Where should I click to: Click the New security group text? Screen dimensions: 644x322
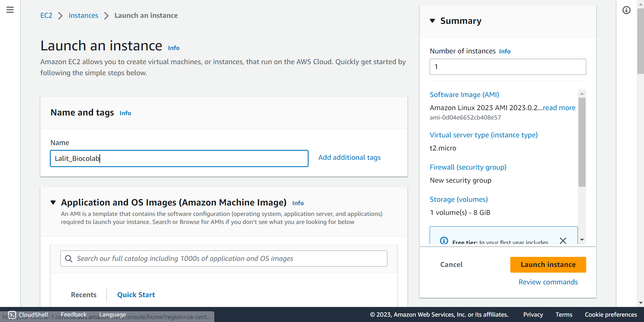(460, 180)
